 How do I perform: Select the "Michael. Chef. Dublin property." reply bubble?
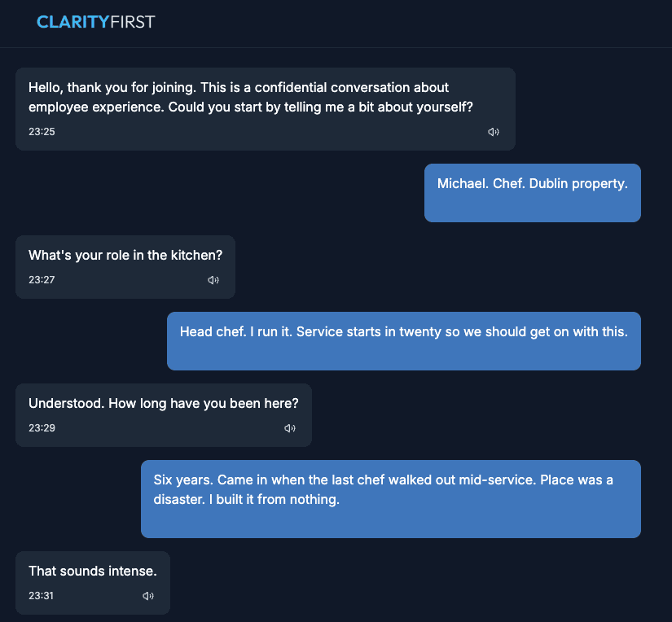coord(532,193)
